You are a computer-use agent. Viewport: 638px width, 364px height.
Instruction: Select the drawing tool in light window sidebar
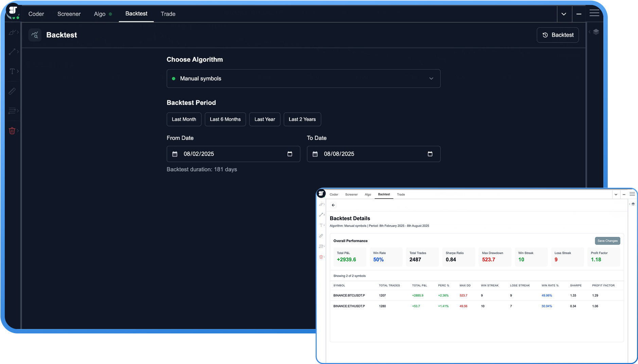point(321,204)
